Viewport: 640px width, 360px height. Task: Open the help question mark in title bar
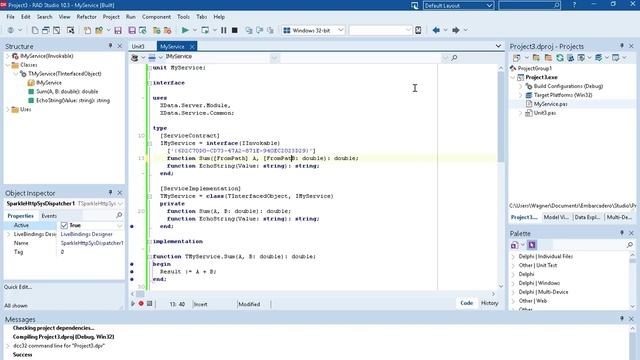pyautogui.click(x=574, y=5)
